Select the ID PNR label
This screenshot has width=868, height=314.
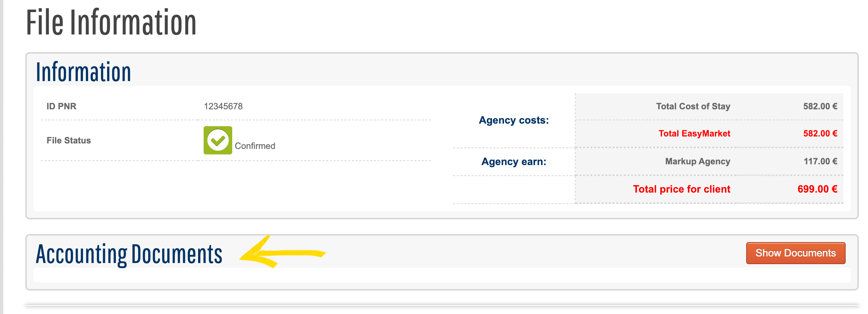61,106
